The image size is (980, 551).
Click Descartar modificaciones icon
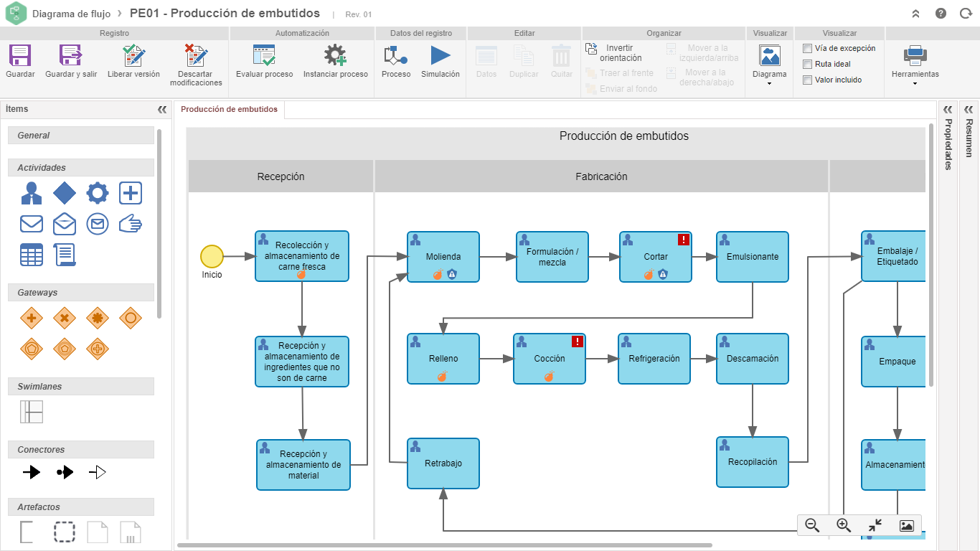pos(196,56)
